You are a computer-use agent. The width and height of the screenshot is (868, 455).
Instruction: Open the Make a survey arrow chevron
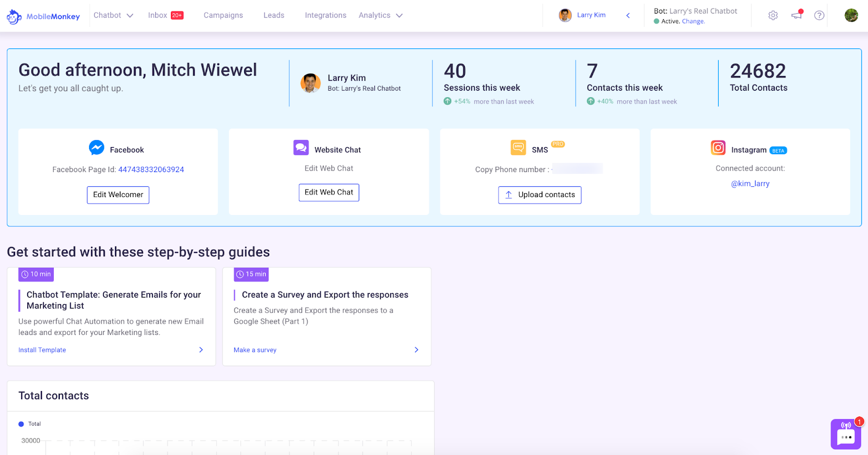pos(416,350)
